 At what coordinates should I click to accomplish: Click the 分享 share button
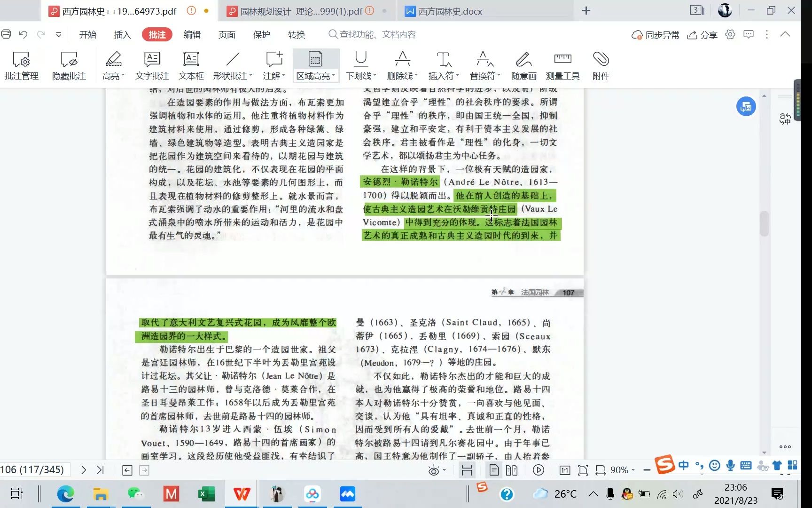(x=702, y=35)
